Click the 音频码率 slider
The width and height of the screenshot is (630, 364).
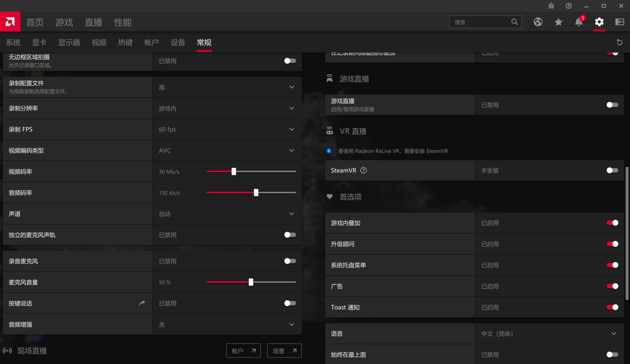click(251, 192)
